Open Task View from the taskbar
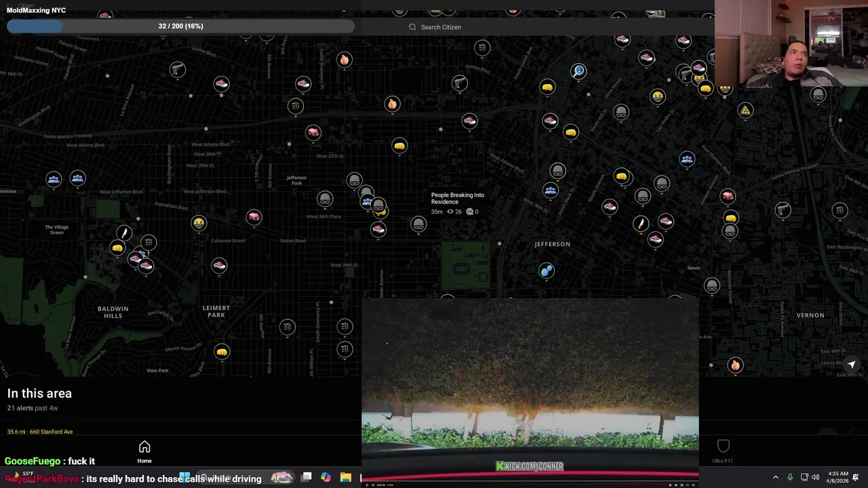This screenshot has width=868, height=488. (x=307, y=478)
